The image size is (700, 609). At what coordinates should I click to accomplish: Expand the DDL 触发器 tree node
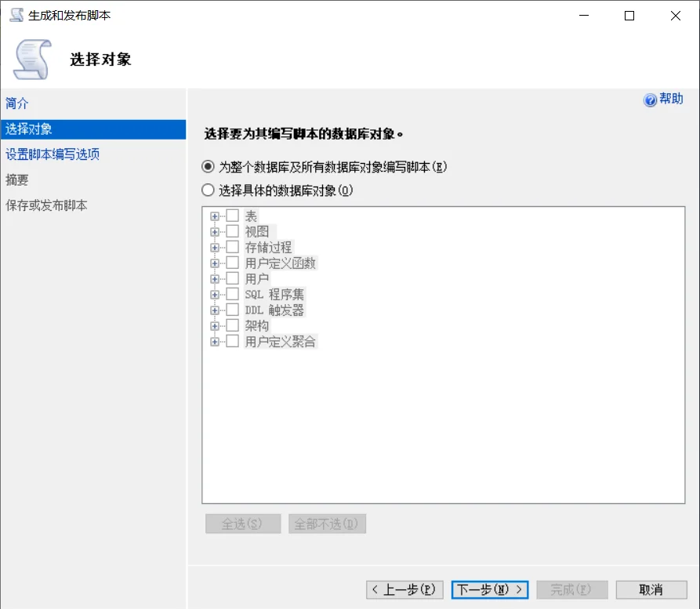coord(215,310)
